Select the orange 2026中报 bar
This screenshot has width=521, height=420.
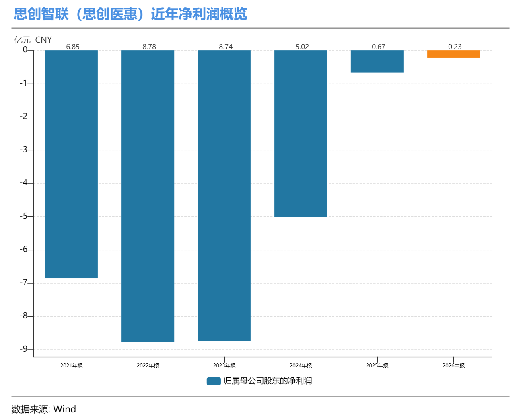[x=453, y=54]
